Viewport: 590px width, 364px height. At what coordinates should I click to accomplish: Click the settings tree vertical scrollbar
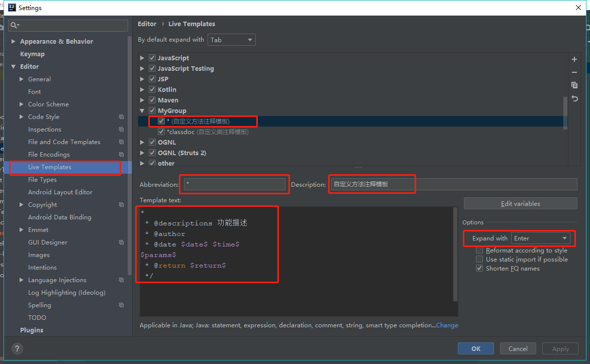click(x=130, y=156)
